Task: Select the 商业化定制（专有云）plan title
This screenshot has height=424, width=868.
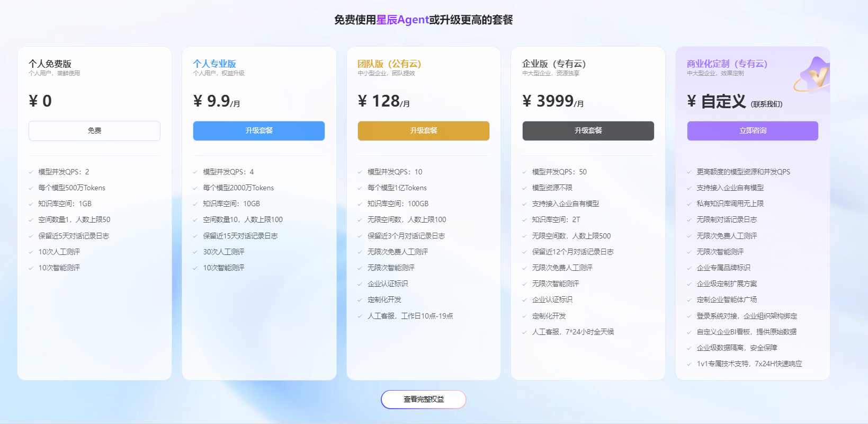Action: tap(727, 64)
